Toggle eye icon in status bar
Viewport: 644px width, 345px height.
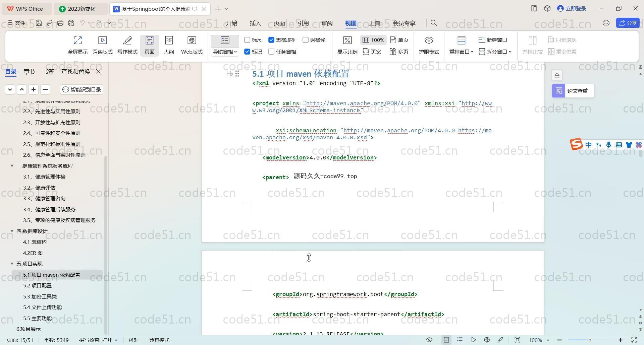pyautogui.click(x=429, y=340)
